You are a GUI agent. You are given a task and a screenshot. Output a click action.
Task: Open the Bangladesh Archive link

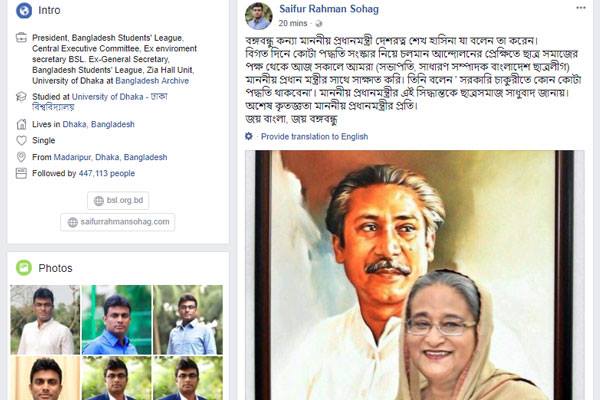(x=152, y=81)
